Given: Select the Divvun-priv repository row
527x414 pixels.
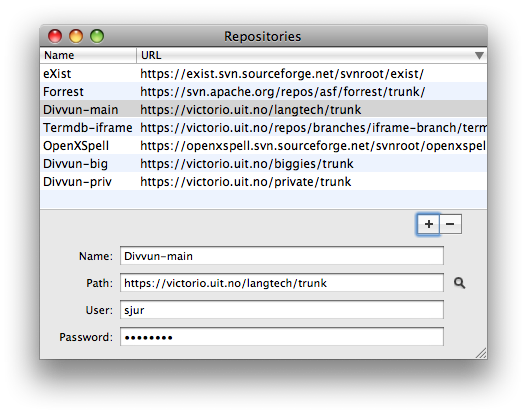Looking at the screenshot, I should pos(264,181).
